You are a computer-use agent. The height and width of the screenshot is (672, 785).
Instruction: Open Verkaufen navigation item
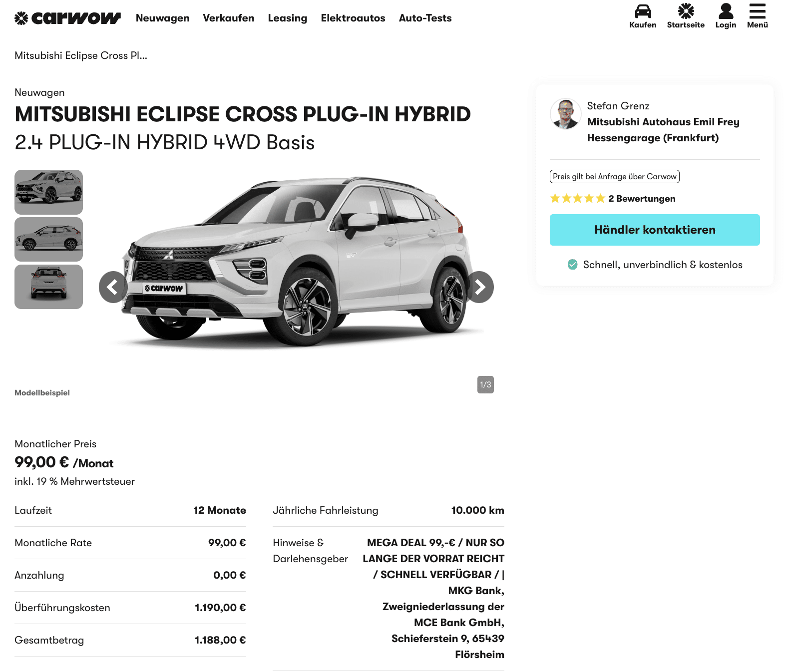click(x=229, y=18)
